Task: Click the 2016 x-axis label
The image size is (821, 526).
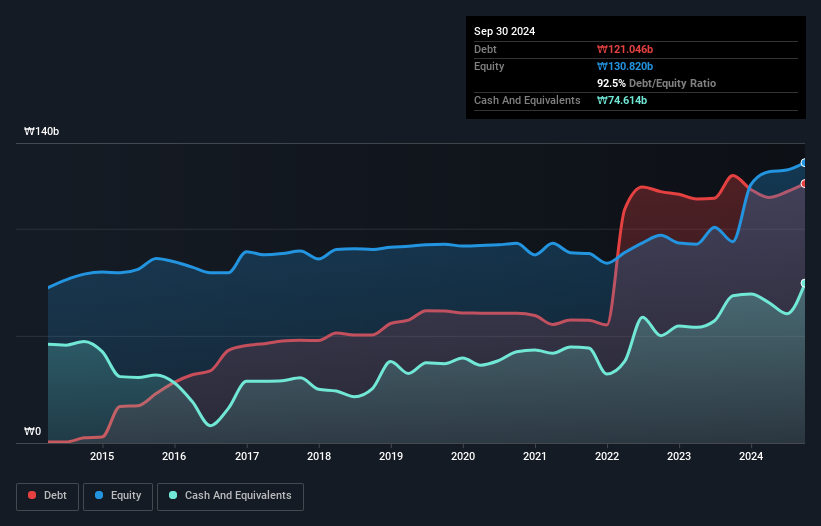Action: click(x=174, y=456)
